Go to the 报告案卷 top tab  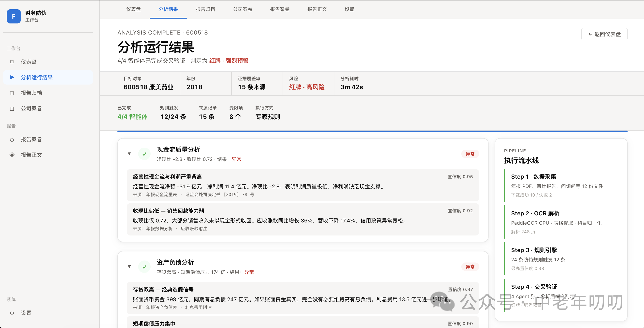click(x=280, y=9)
